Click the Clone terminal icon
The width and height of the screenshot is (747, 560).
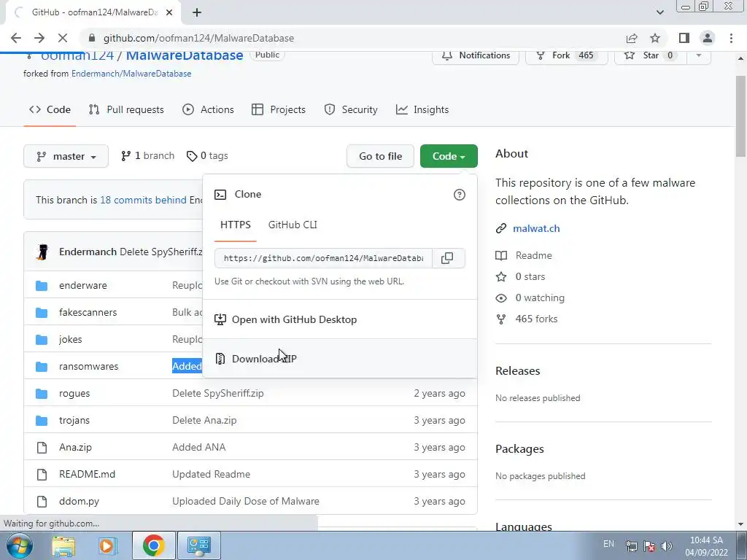coord(220,194)
